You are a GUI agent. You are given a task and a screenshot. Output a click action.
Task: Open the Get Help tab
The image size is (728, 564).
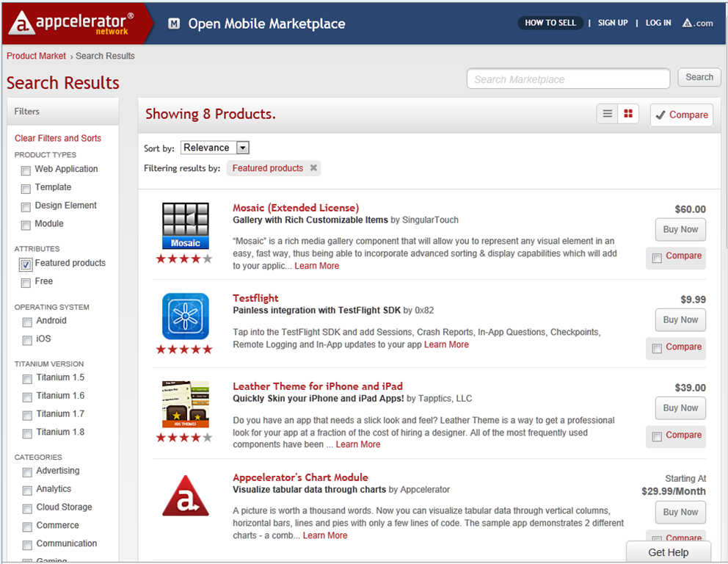668,552
